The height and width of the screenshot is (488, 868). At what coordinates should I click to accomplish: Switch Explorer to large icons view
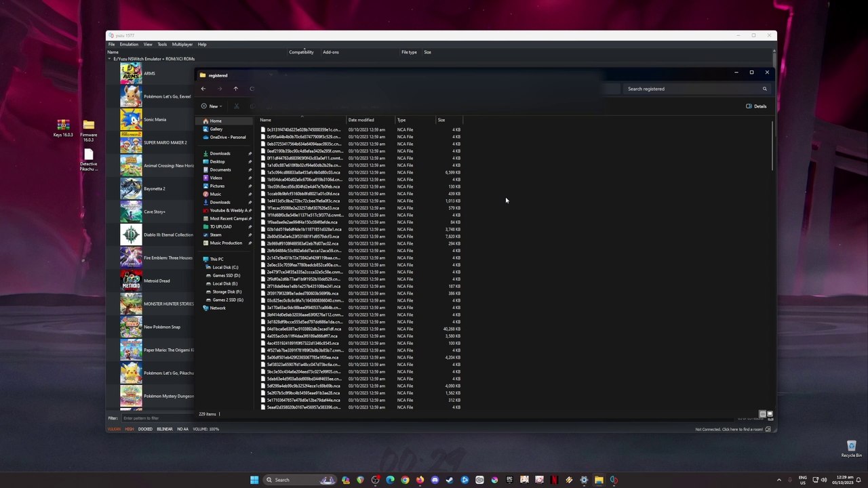[770, 413]
